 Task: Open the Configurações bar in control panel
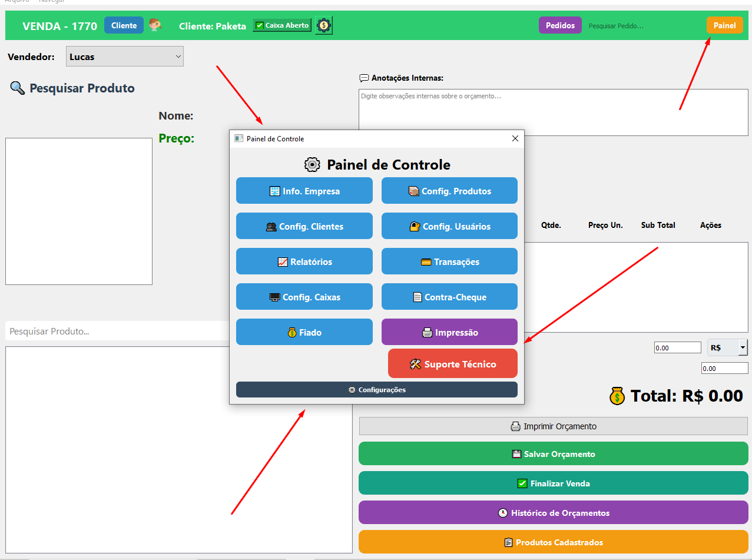(x=376, y=390)
